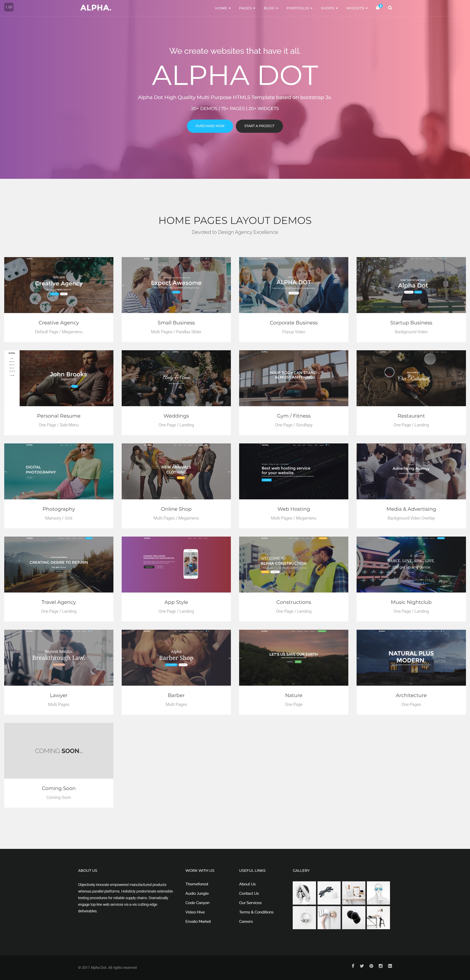470x980 pixels.
Task: Click the ALPHA. logo in header
Action: click(96, 8)
